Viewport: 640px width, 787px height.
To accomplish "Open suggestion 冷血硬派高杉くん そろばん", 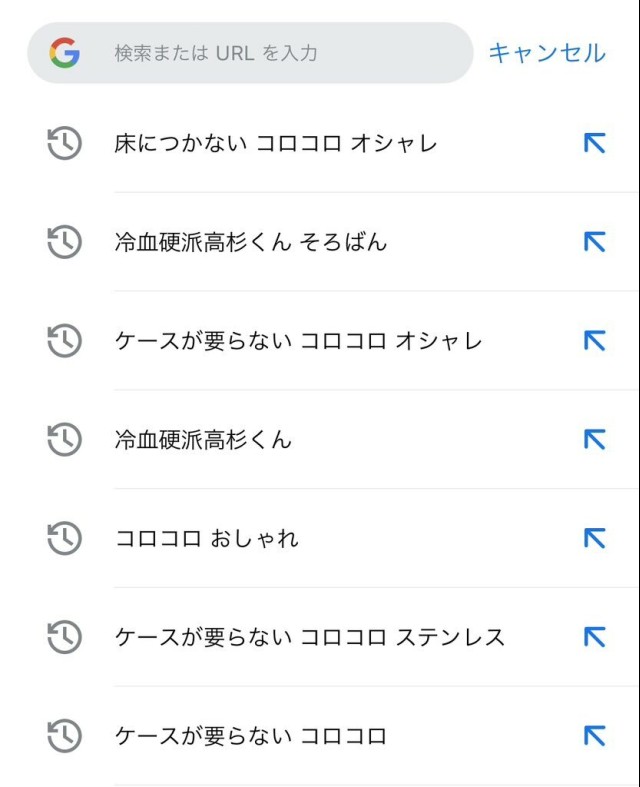I will click(x=250, y=242).
